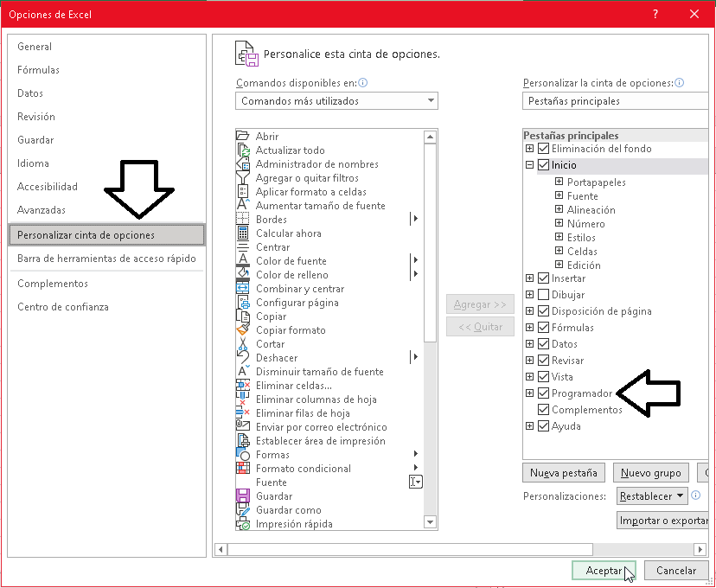This screenshot has height=588, width=716.
Task: Click the Color de relleno bucket icon
Action: coord(243,274)
